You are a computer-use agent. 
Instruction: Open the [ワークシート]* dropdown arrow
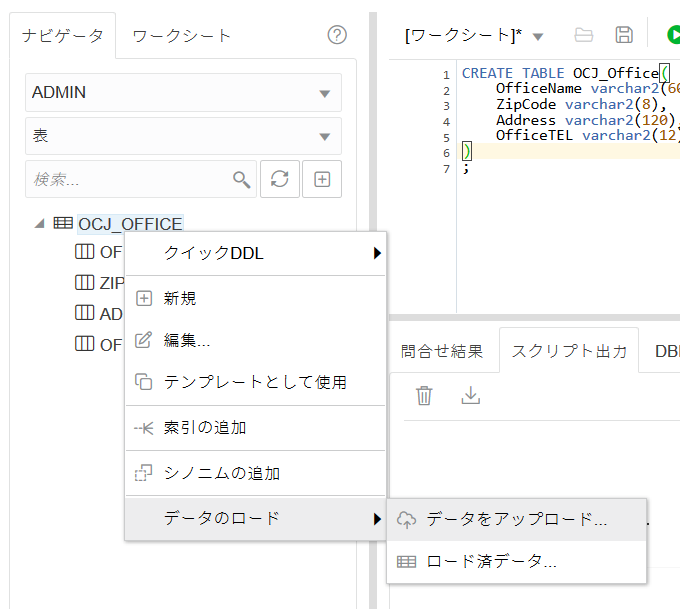[538, 37]
